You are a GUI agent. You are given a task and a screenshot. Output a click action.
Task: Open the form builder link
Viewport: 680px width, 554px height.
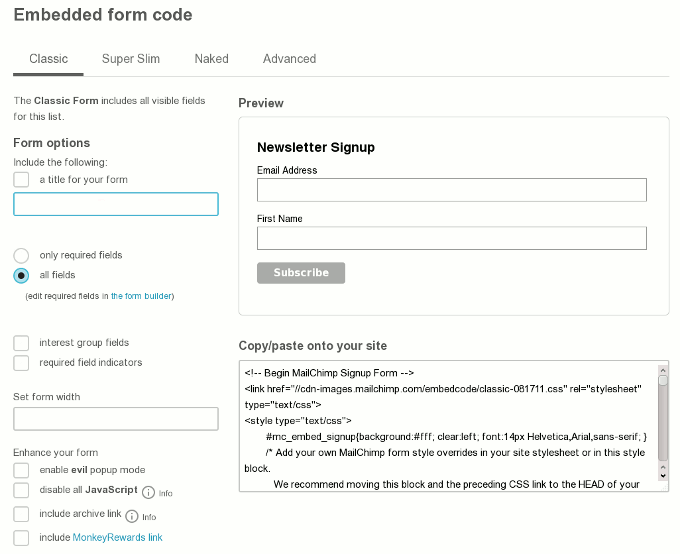142,296
